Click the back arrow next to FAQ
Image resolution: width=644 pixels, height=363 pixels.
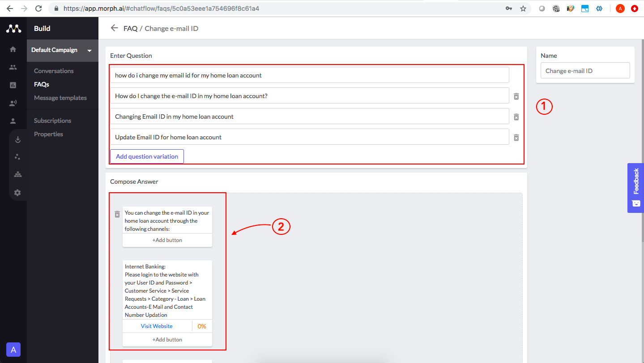[114, 28]
